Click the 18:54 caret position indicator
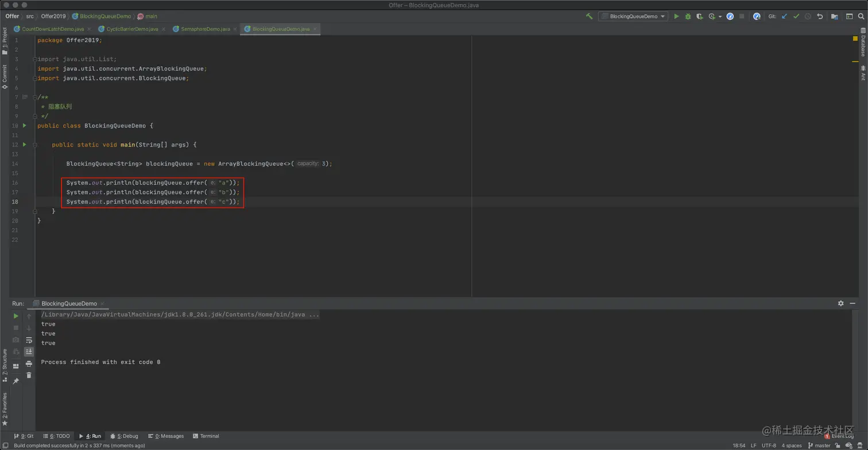This screenshot has width=868, height=450. tap(739, 445)
